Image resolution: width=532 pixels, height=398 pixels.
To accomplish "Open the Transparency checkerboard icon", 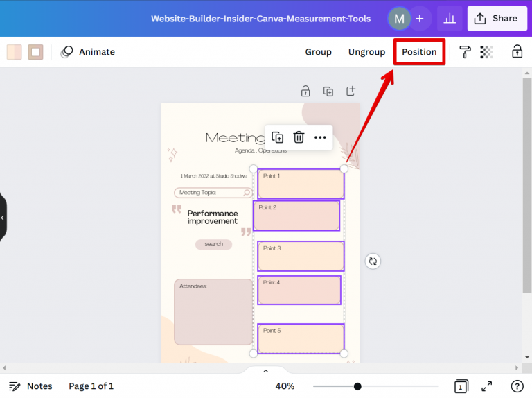I will pyautogui.click(x=486, y=52).
